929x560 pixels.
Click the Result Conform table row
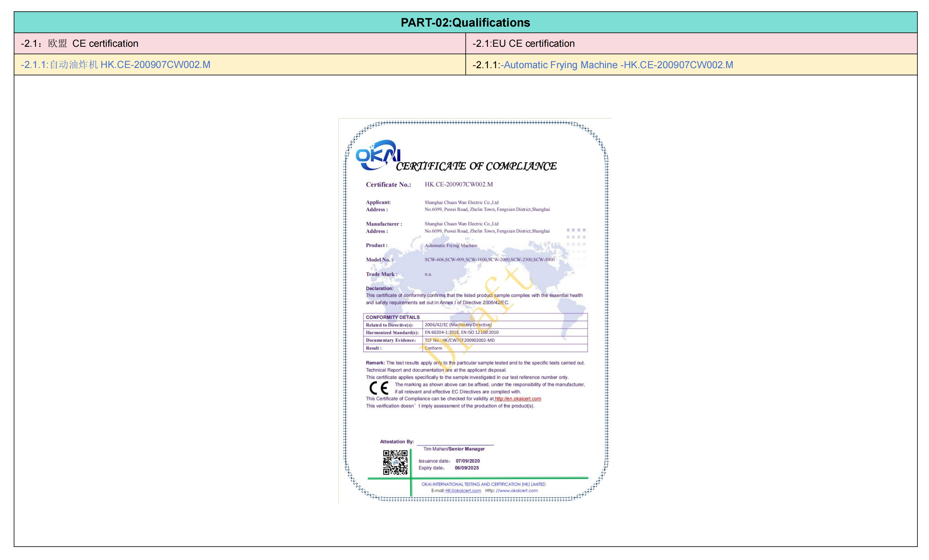coord(433,348)
